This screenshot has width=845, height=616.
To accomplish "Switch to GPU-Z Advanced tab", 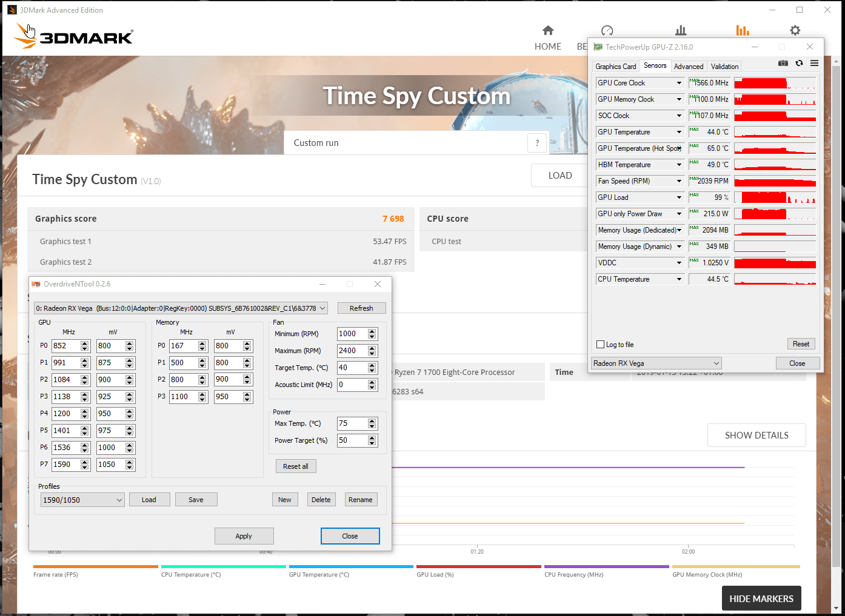I will [689, 67].
